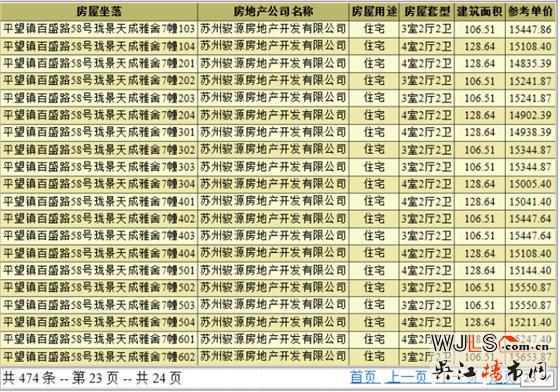The width and height of the screenshot is (560, 392).
Task: Select price 15550.87 in row 503
Action: click(530, 305)
